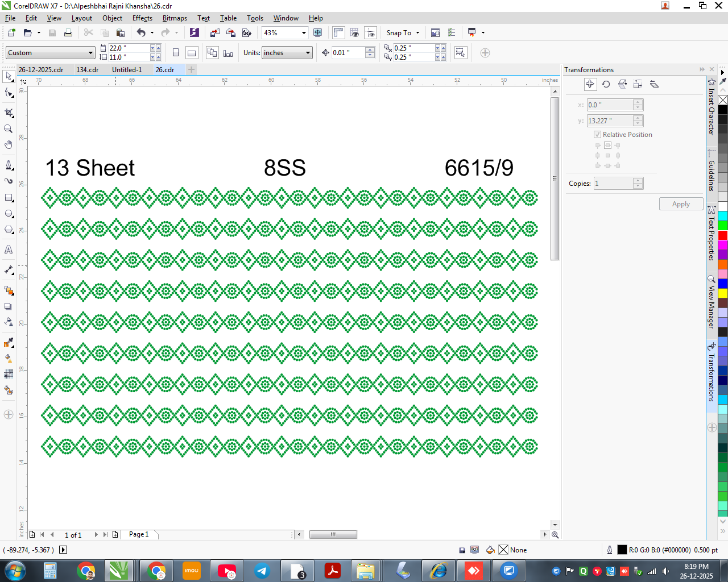Screen dimensions: 728x582
Task: Set portrait page orientation
Action: pyautogui.click(x=176, y=53)
